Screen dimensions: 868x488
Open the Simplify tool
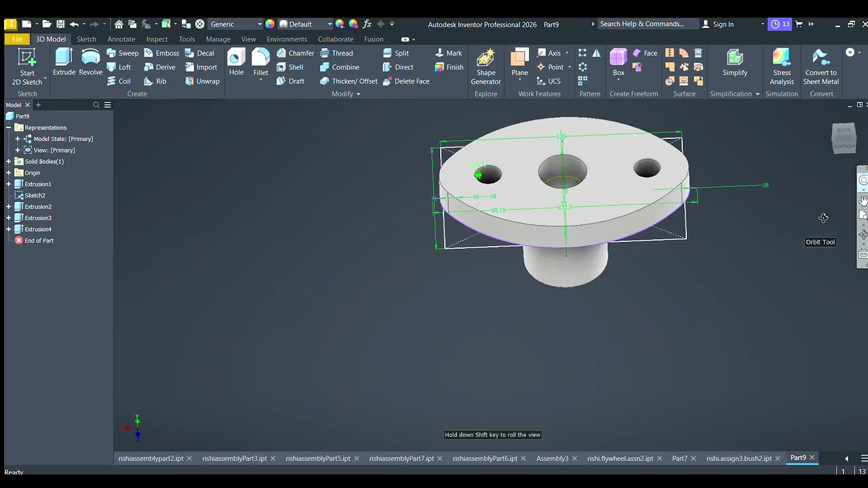[735, 62]
